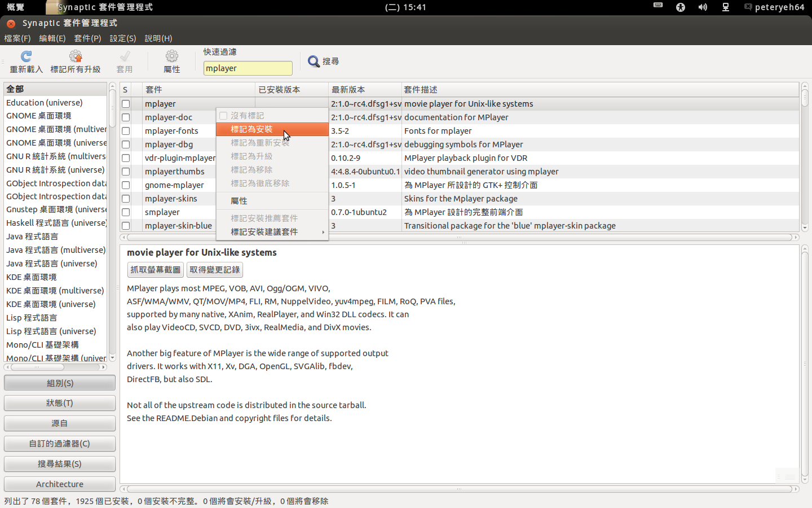812x508 pixels.
Task: Toggle status checkbox for vdr-plugin-mplayer
Action: [x=126, y=158]
